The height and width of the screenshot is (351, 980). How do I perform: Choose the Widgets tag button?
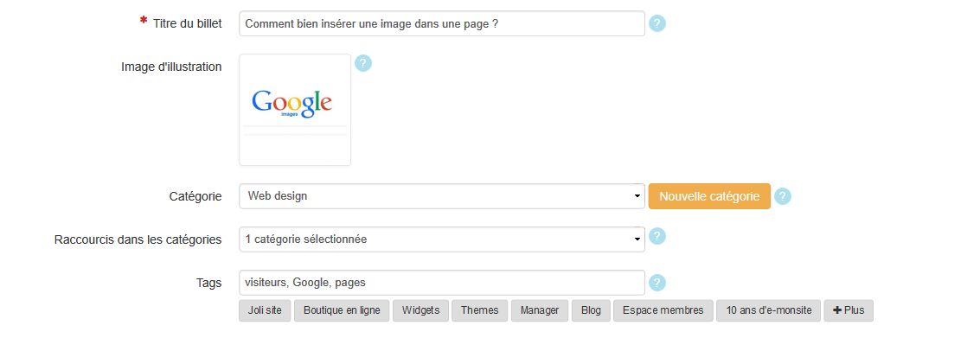420,310
